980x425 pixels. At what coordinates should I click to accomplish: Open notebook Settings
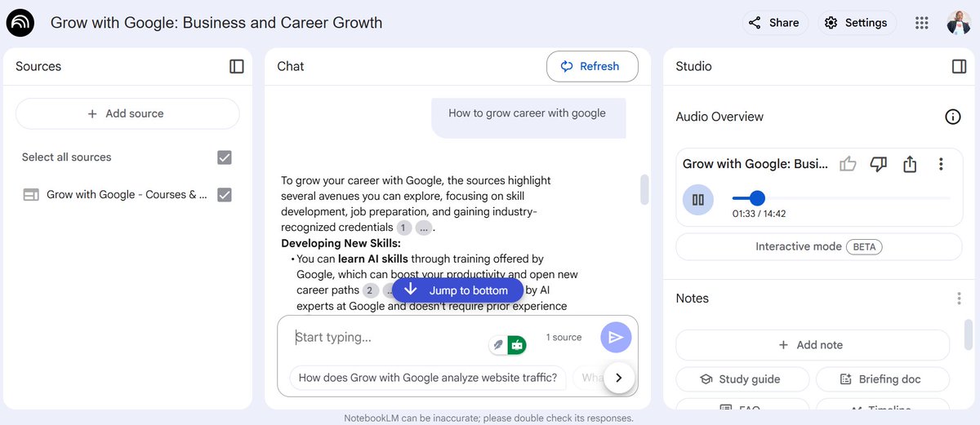pos(857,23)
